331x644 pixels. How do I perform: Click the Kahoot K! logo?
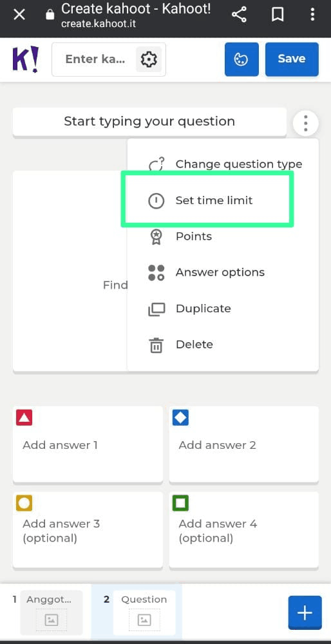(26, 59)
